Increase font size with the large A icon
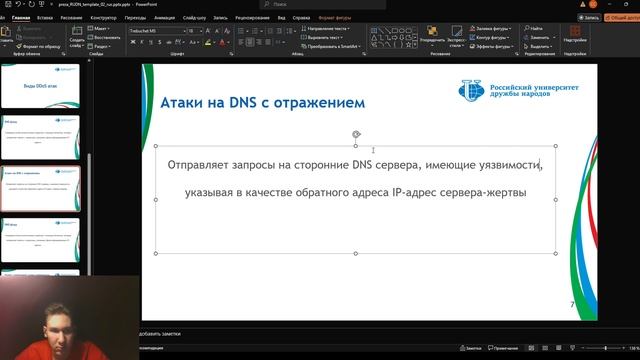 pyautogui.click(x=208, y=31)
